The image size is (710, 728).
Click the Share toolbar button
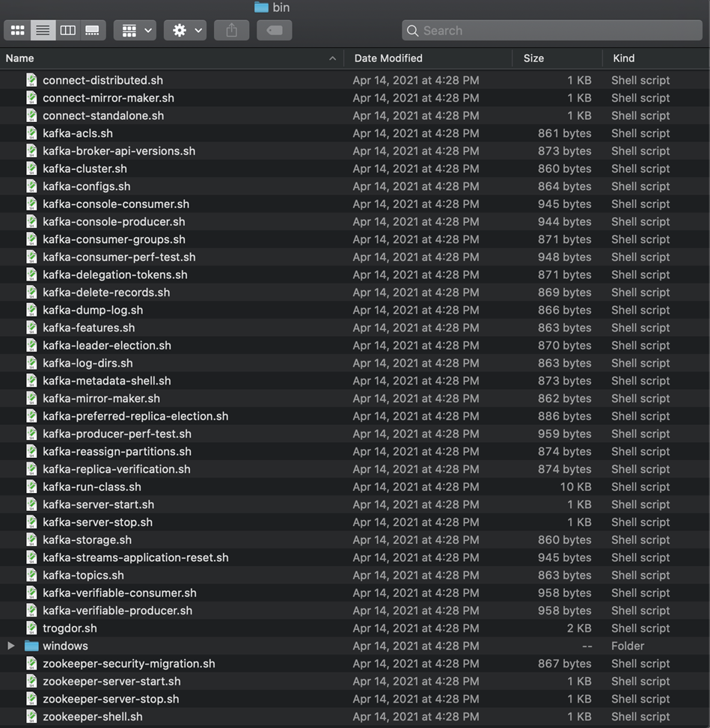(x=232, y=31)
